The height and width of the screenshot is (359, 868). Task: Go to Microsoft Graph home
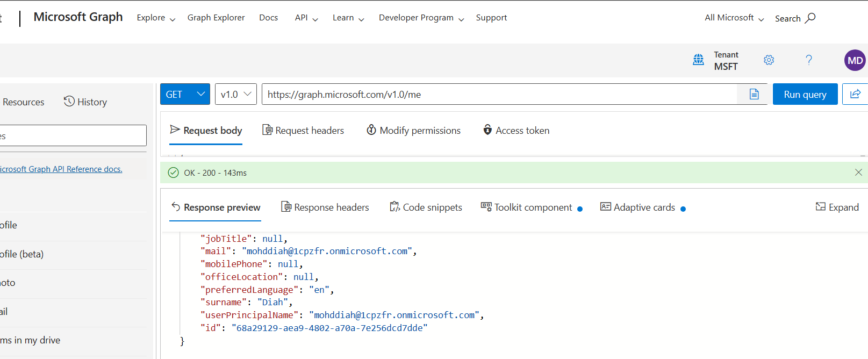point(78,17)
